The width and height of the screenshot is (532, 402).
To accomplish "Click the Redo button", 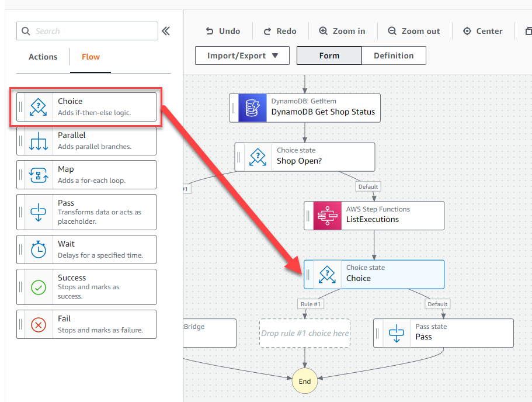I will [x=280, y=31].
